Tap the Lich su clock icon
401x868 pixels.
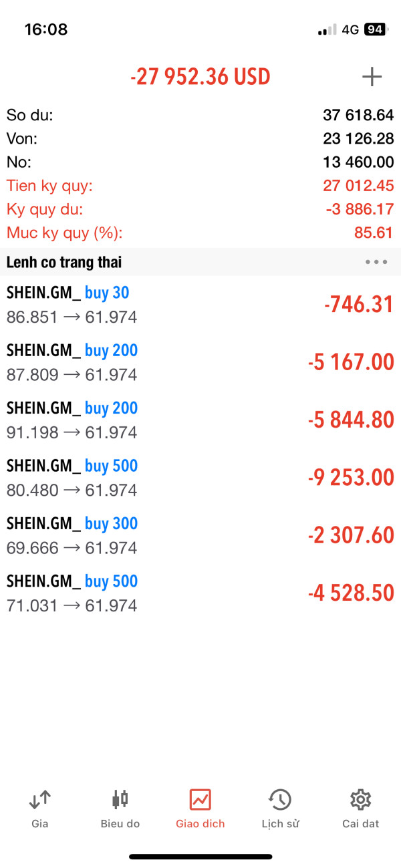click(280, 799)
